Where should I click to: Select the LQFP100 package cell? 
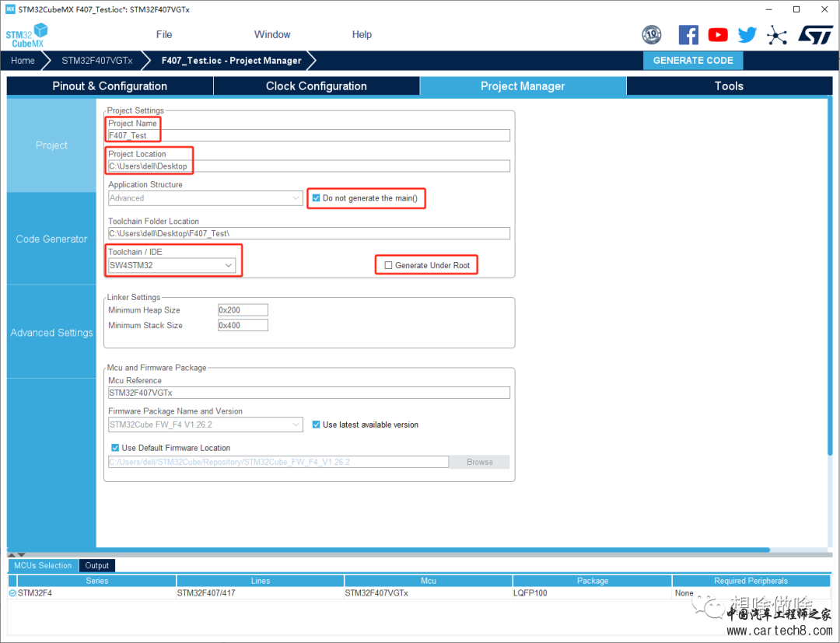[593, 593]
